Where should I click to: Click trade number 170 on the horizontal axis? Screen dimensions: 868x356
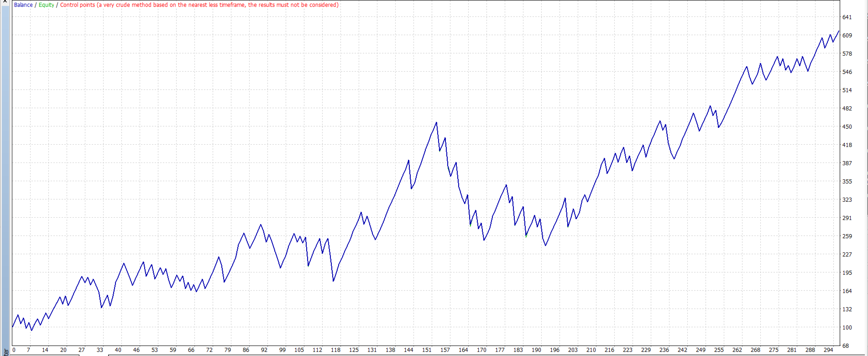(481, 350)
